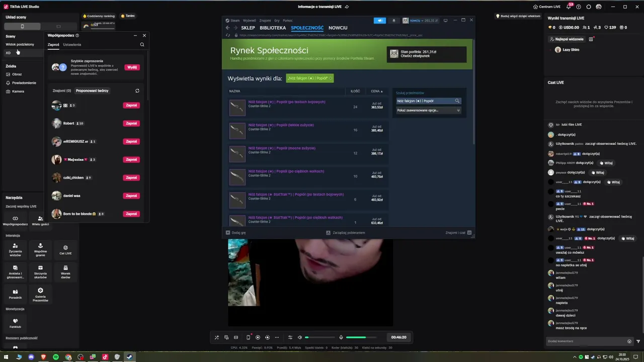This screenshot has width=644, height=362.
Task: Open the Ankieta i głosowanie tool
Action: tap(15, 271)
